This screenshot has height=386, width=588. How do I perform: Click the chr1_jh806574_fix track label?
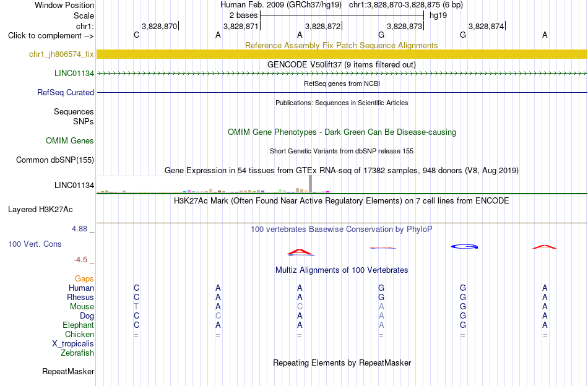point(61,54)
